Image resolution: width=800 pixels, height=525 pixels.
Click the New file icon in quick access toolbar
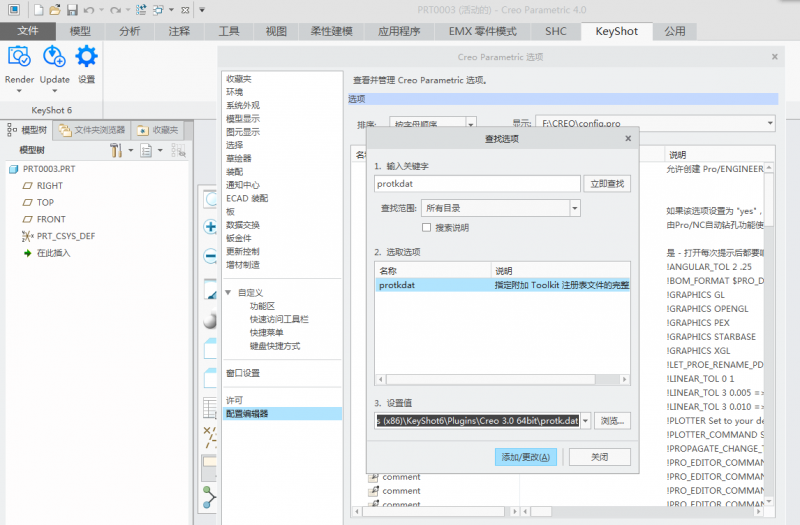click(x=38, y=10)
